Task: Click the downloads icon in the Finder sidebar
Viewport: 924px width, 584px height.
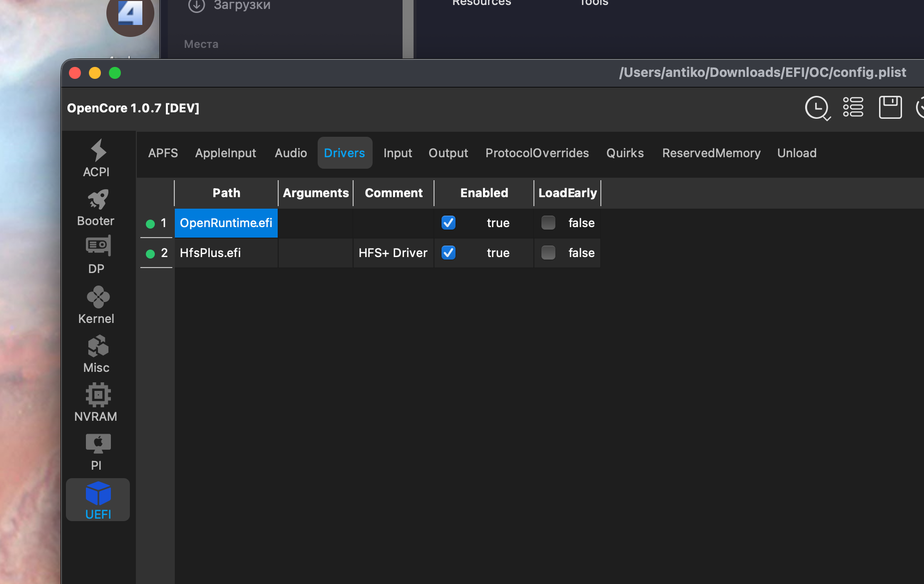Action: point(197,5)
